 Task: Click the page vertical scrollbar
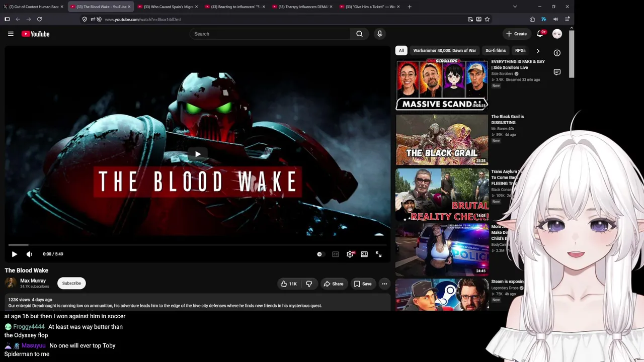[x=572, y=54]
